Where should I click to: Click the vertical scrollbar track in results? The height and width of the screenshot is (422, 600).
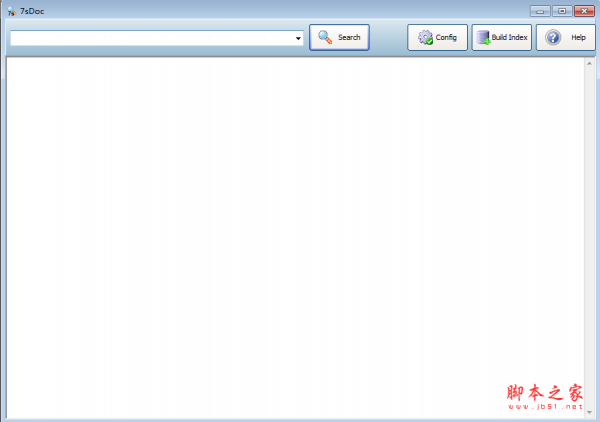[x=589, y=230]
